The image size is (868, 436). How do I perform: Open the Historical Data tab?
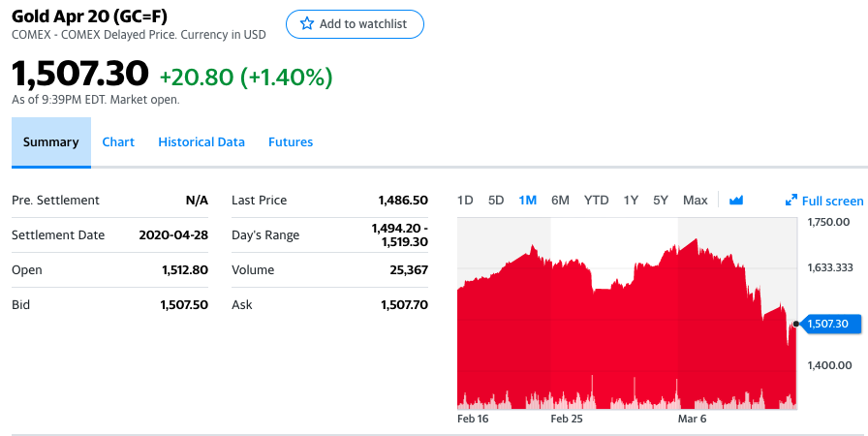point(201,142)
